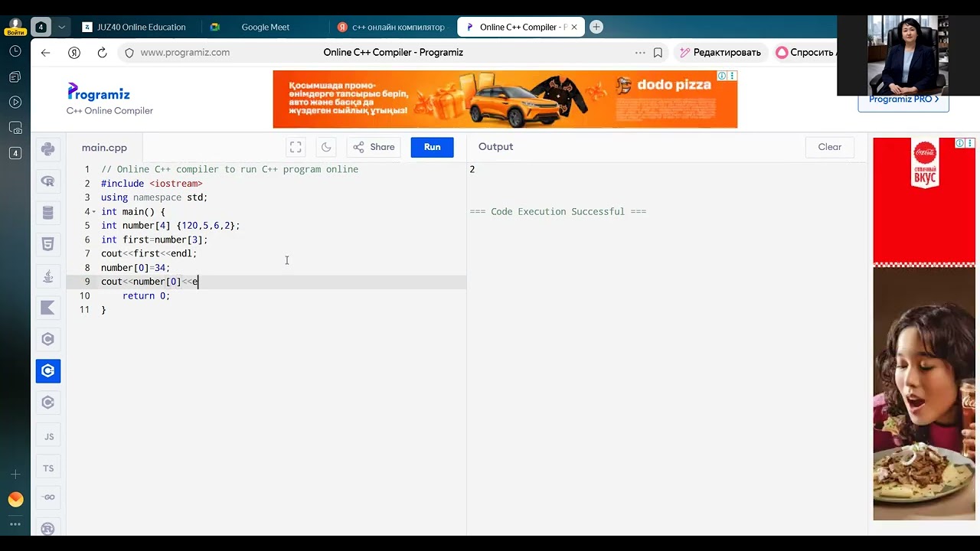This screenshot has height=551, width=980.
Task: Open the sidebar video play icon
Action: click(15, 102)
